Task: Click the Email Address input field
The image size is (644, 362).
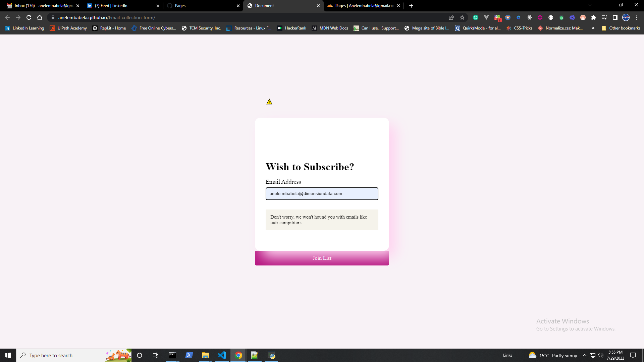Action: (322, 194)
